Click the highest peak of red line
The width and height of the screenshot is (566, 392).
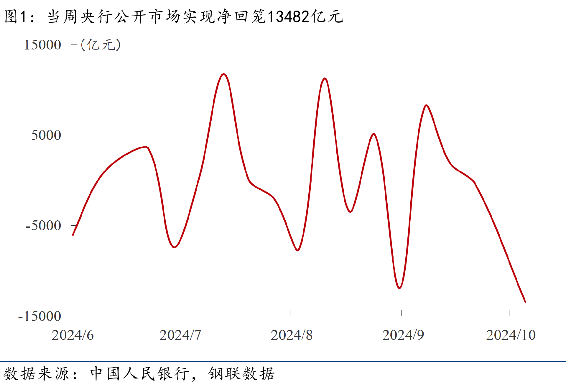click(x=224, y=74)
